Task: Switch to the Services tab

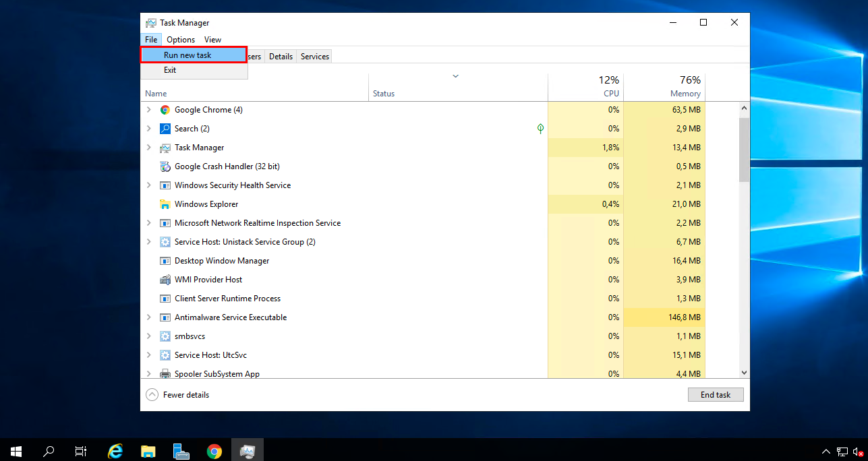Action: click(315, 57)
